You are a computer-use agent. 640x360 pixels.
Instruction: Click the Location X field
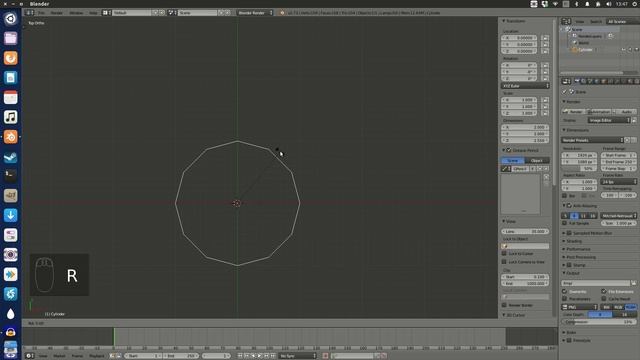(519, 38)
